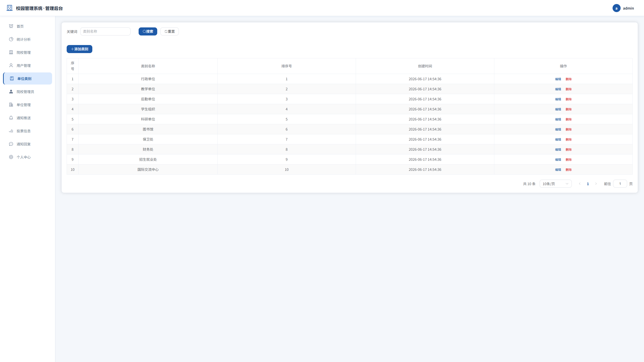This screenshot has width=644, height=362.
Task: Click the 单位类别 sidebar icon
Action: (x=12, y=78)
